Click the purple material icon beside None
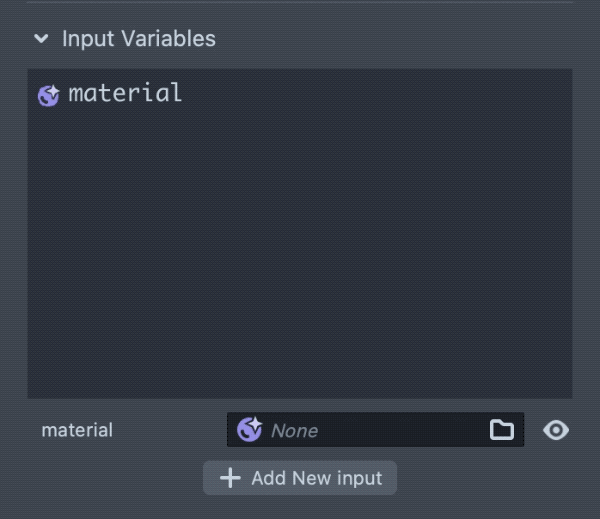This screenshot has width=600, height=519. [x=249, y=430]
